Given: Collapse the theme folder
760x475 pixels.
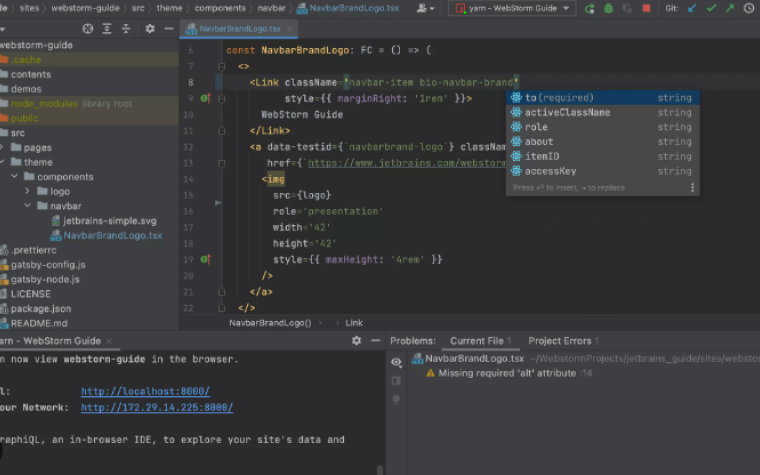Looking at the screenshot, I should point(2,162).
